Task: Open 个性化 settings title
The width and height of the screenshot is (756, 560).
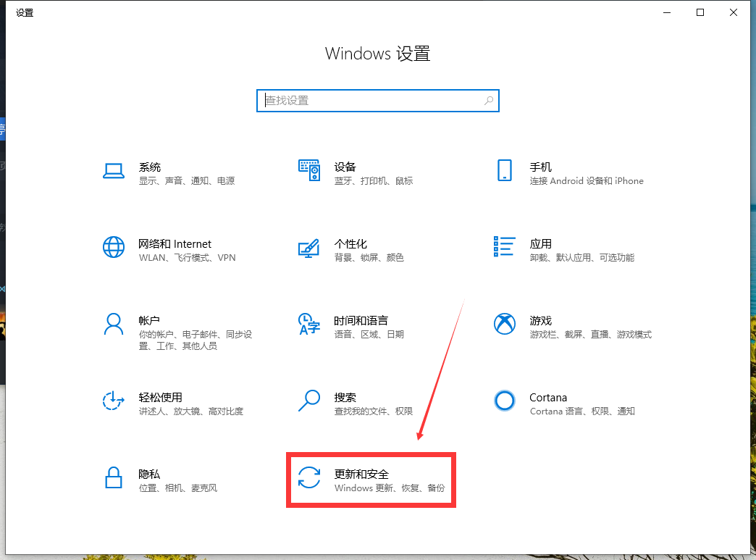Action: pos(350,243)
